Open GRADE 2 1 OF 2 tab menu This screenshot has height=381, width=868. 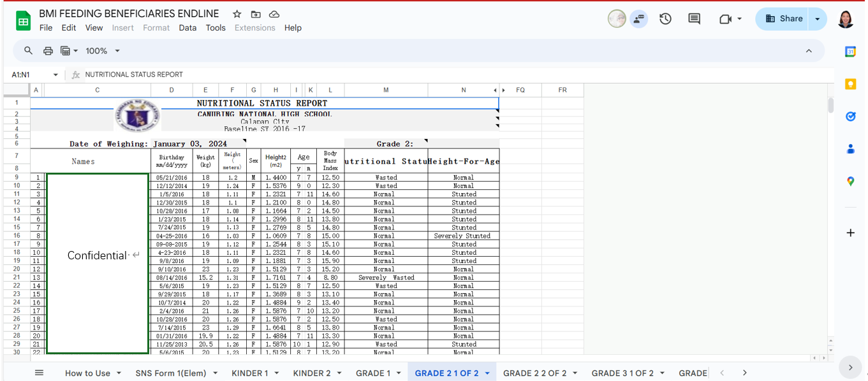coord(487,373)
